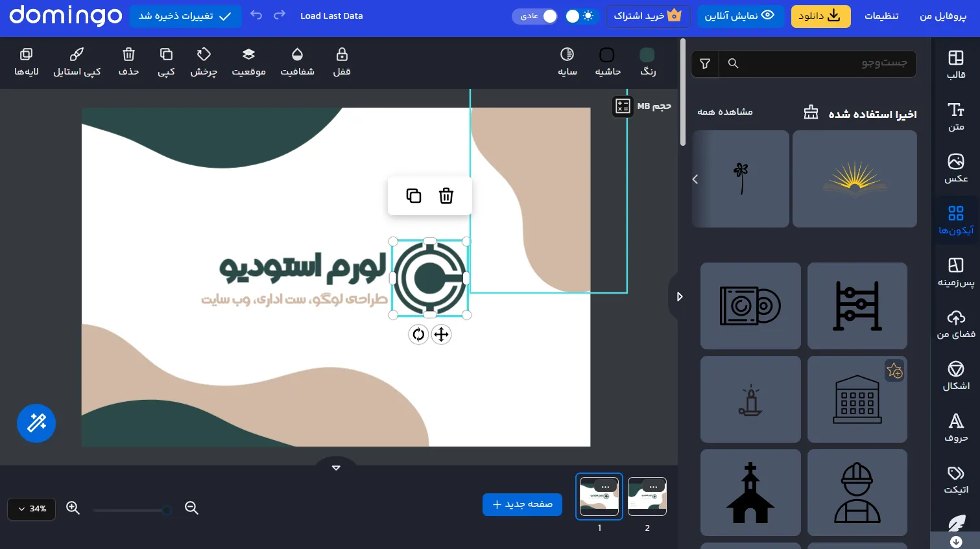
Task: Click the move handle below logo
Action: [x=441, y=334]
